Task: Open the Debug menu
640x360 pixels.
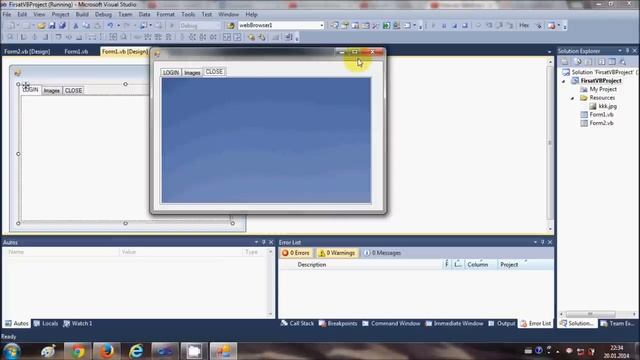Action: click(103, 14)
